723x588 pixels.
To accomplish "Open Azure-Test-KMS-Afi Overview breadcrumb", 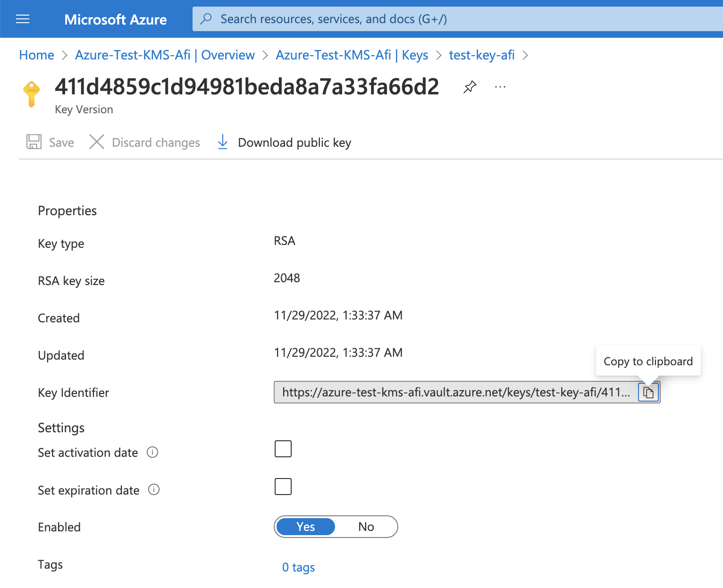I will point(165,55).
